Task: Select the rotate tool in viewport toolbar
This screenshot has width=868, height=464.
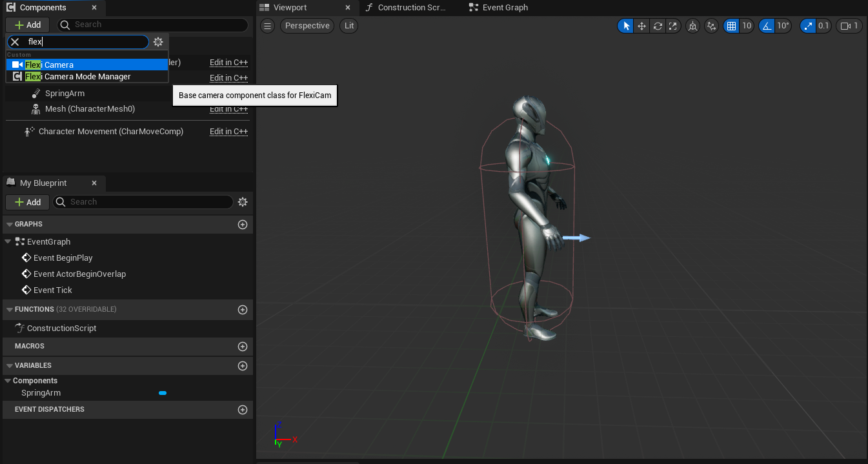Action: tap(658, 26)
